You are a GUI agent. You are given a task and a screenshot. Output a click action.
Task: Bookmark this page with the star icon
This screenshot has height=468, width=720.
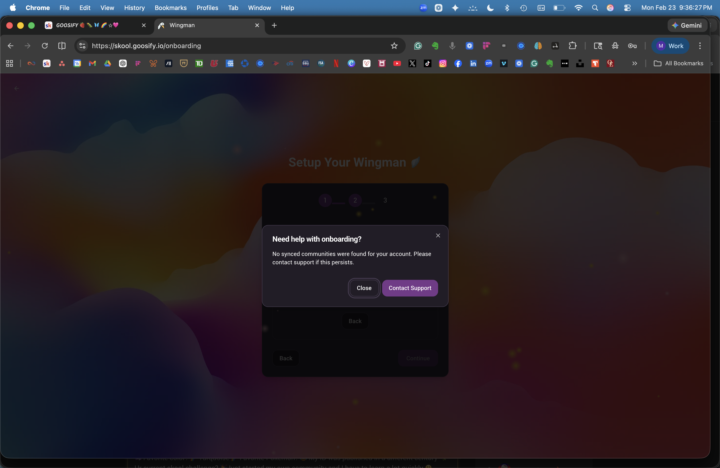[x=394, y=45]
